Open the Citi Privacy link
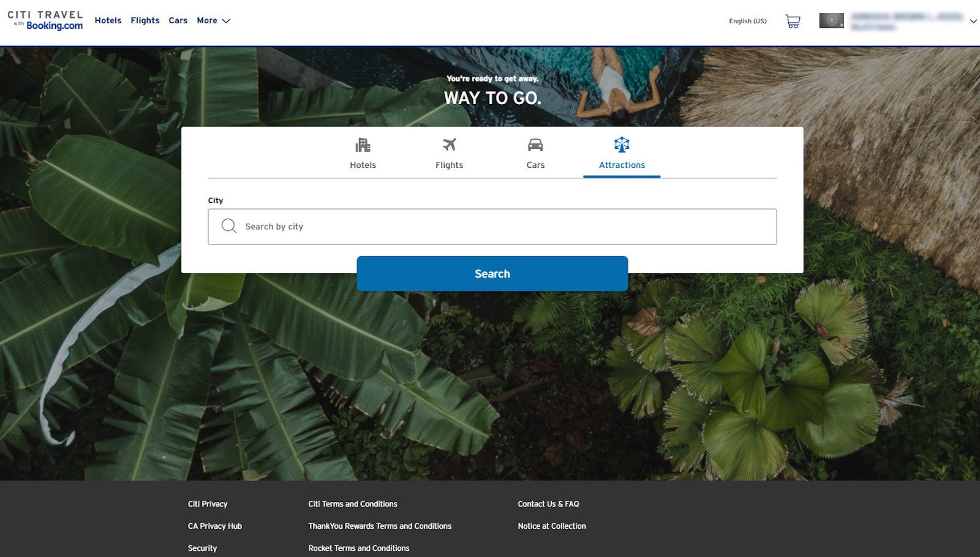 [208, 504]
